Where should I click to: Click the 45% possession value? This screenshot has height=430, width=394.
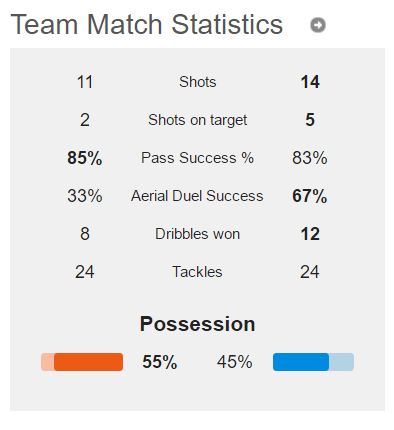point(235,362)
